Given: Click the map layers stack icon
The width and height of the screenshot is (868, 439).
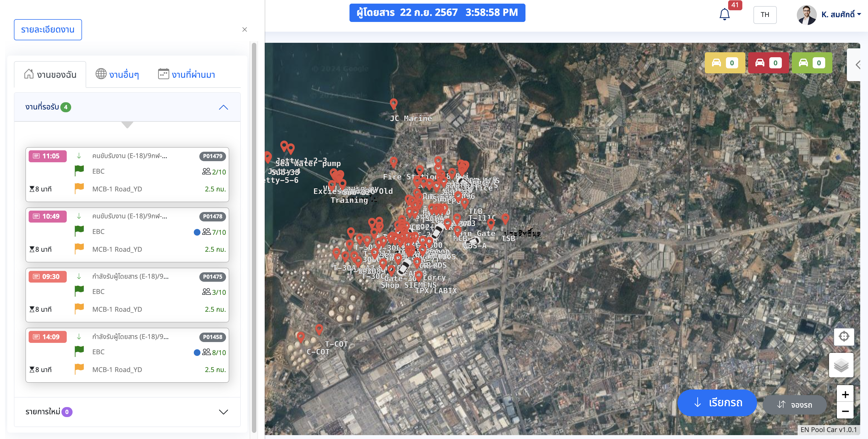Looking at the screenshot, I should [841, 365].
